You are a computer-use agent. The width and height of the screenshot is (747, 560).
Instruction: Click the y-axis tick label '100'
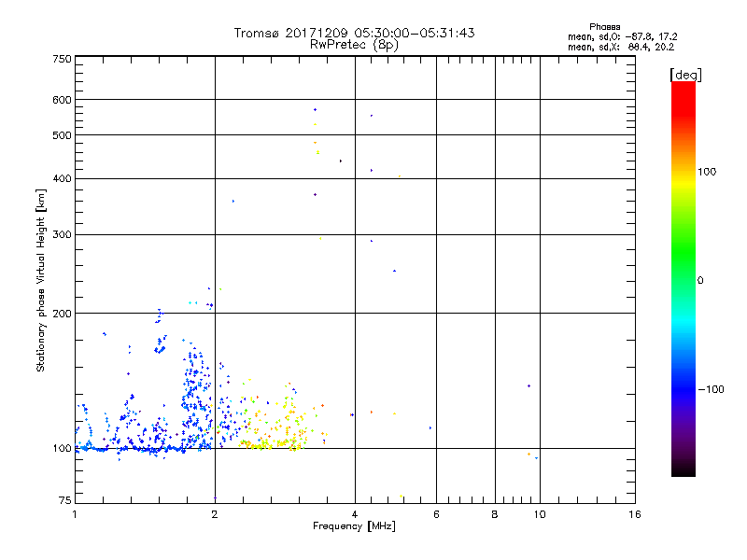coord(63,449)
